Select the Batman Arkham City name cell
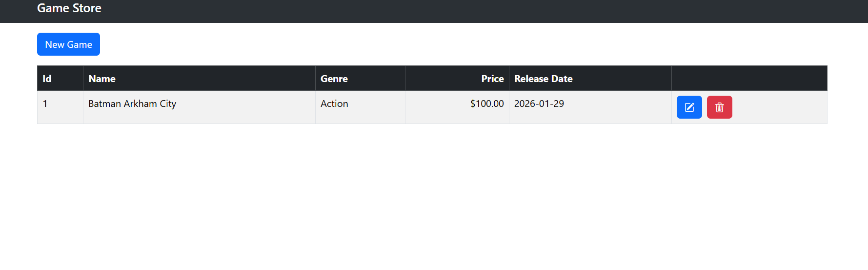 pos(132,104)
